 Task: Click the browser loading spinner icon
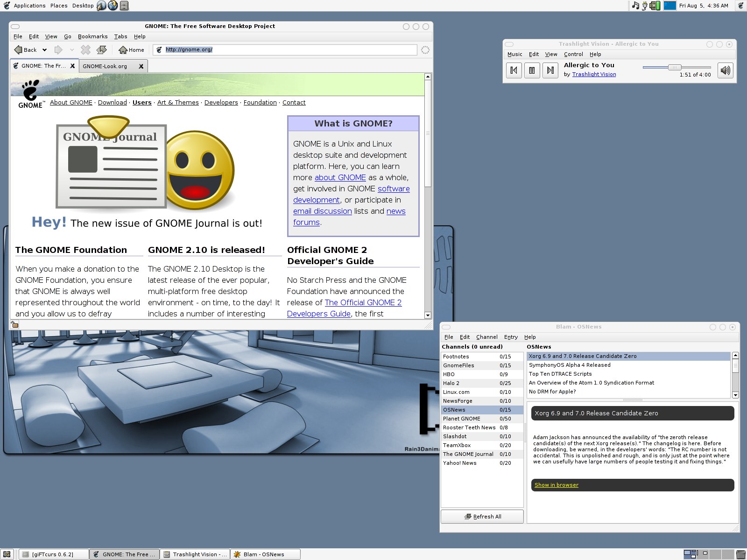point(425,50)
